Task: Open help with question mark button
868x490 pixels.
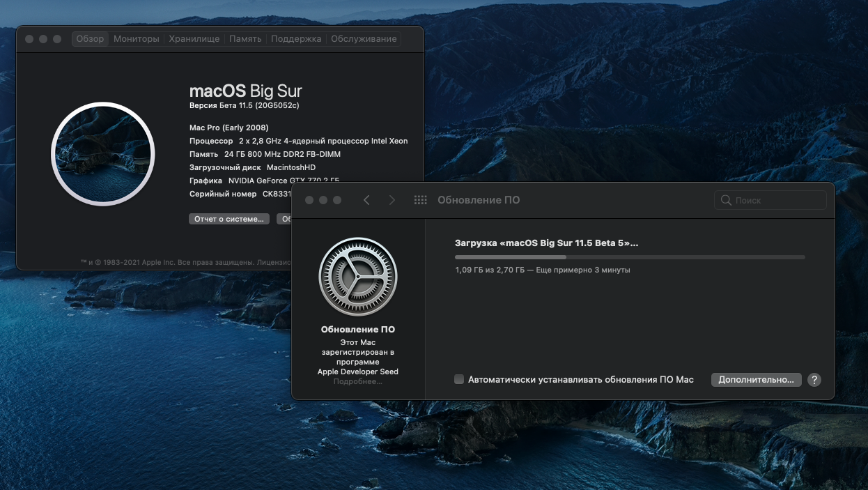Action: [x=814, y=380]
